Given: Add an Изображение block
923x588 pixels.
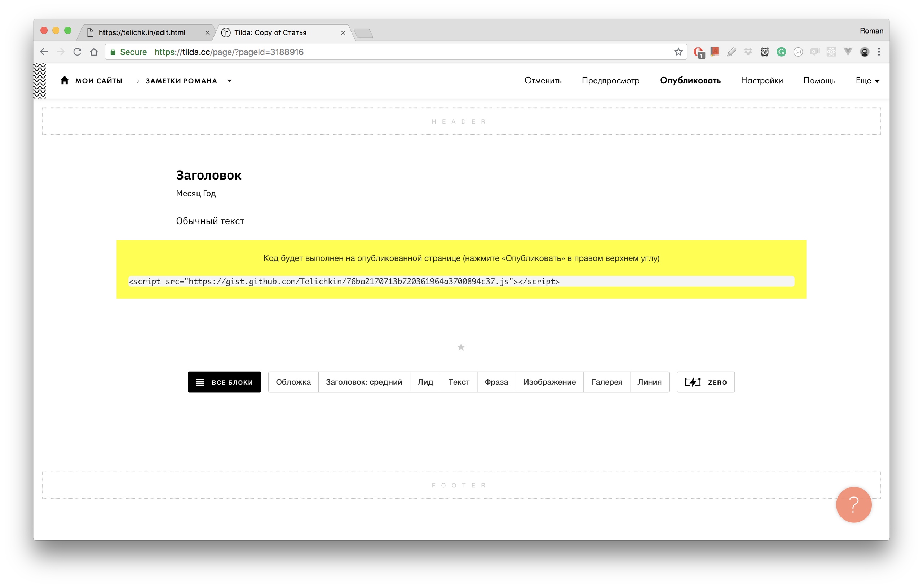Looking at the screenshot, I should (x=549, y=382).
